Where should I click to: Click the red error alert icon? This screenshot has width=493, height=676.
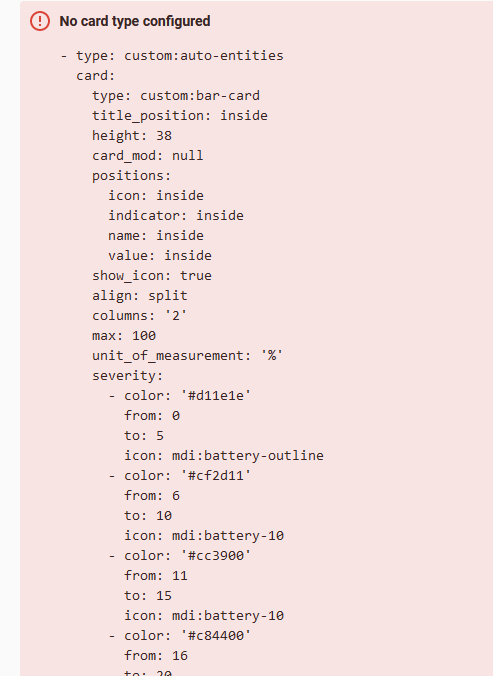[40, 21]
